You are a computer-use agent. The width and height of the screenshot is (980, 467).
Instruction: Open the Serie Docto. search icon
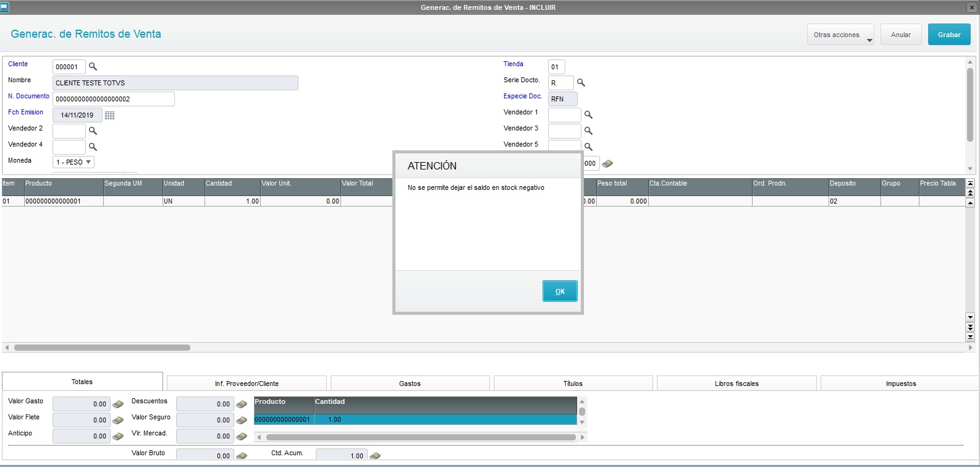[581, 83]
